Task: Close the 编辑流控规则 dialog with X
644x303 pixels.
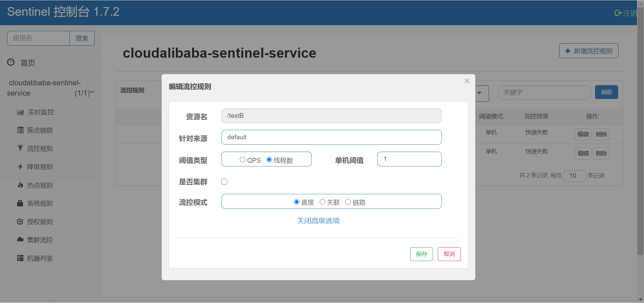Action: tap(467, 81)
